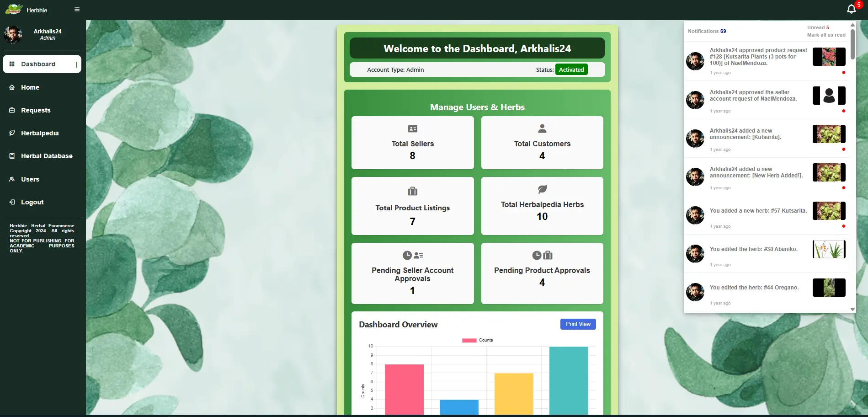
Task: Click the Dashboard grid icon in sidebar
Action: [12, 64]
